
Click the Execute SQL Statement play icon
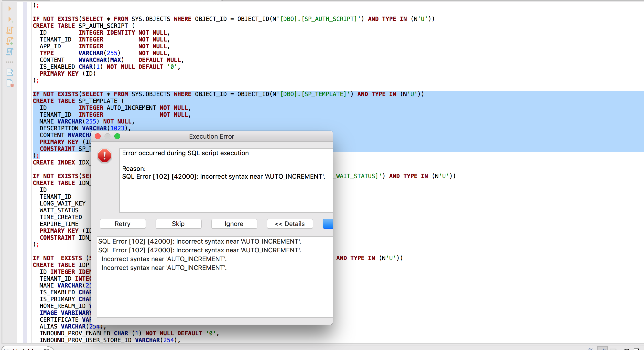coord(10,9)
